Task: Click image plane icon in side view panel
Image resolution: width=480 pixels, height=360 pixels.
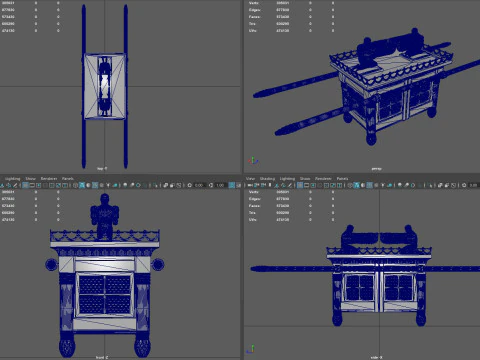Action: 277,185
